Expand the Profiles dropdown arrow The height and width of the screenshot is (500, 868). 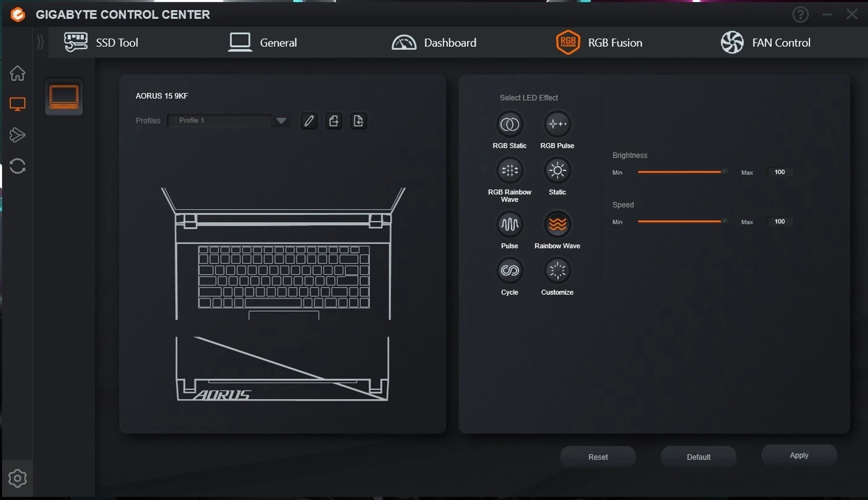tap(281, 121)
